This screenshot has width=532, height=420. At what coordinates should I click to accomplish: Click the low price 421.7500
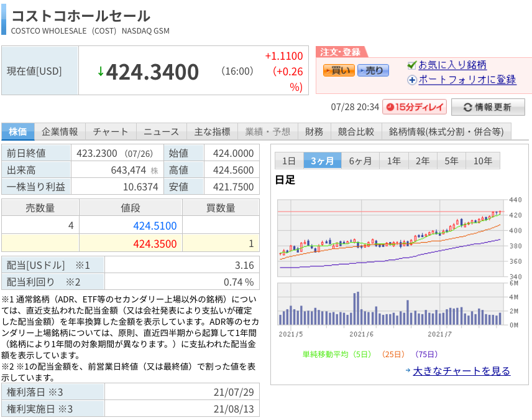pyautogui.click(x=234, y=187)
